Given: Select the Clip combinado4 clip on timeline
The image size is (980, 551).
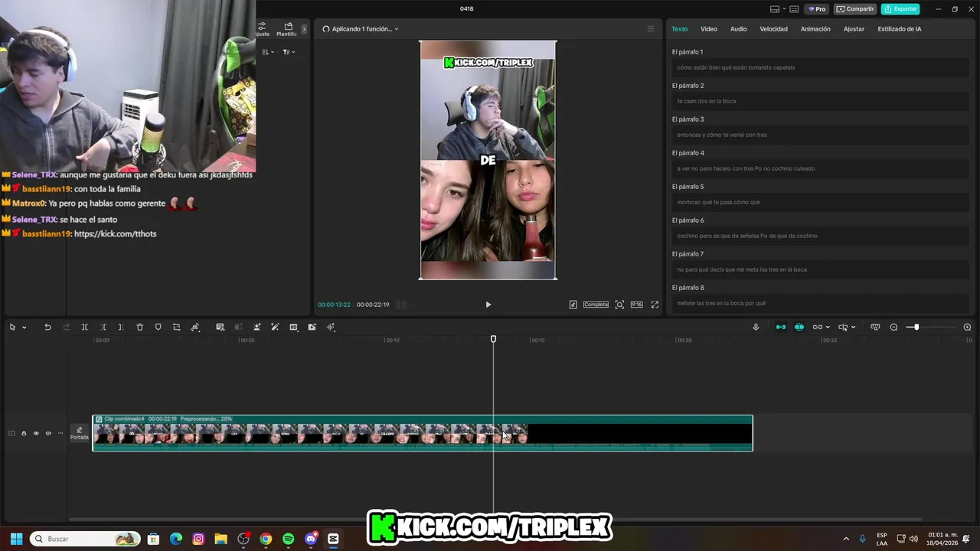Looking at the screenshot, I should click(423, 433).
